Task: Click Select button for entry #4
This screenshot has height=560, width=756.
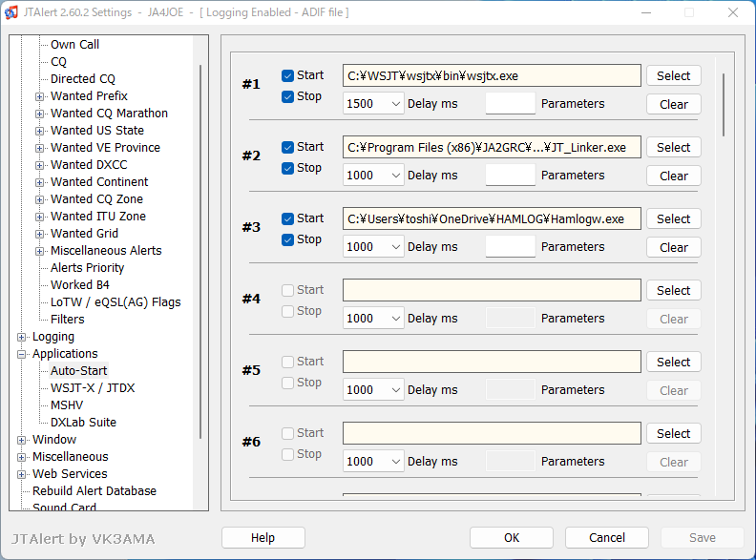Action: click(x=674, y=291)
